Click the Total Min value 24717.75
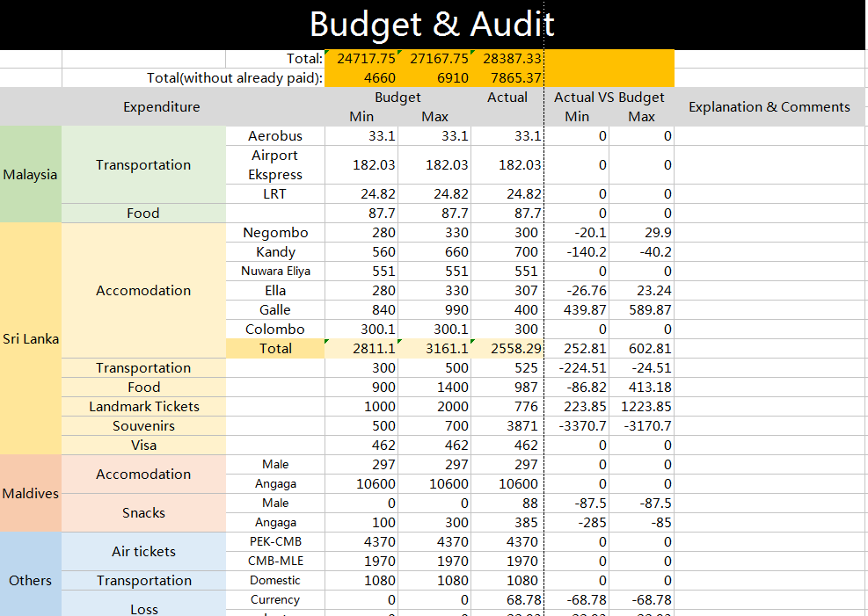 click(x=361, y=59)
